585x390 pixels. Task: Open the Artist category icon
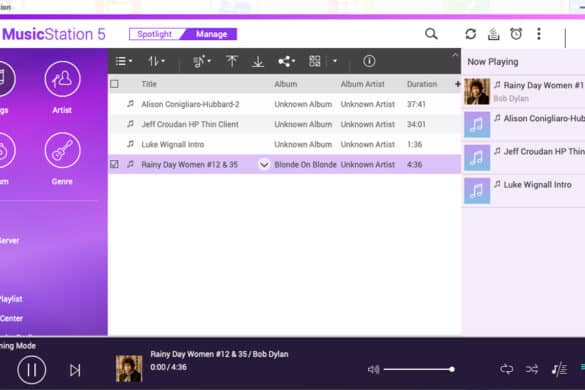[62, 79]
